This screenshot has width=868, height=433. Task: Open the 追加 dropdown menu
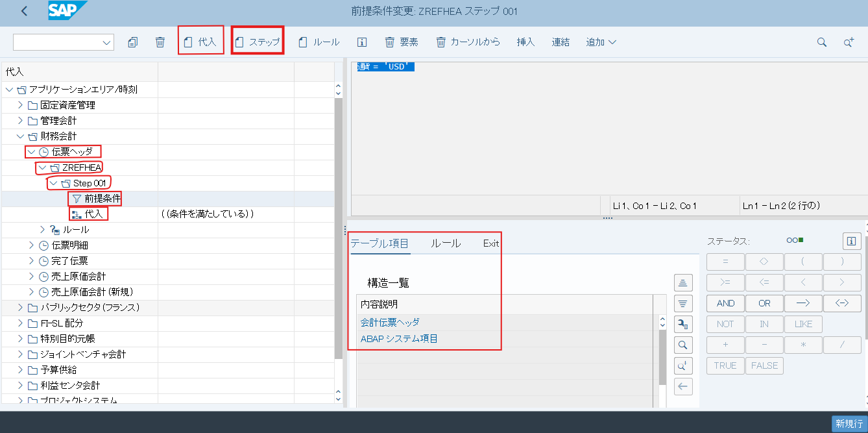coord(601,42)
